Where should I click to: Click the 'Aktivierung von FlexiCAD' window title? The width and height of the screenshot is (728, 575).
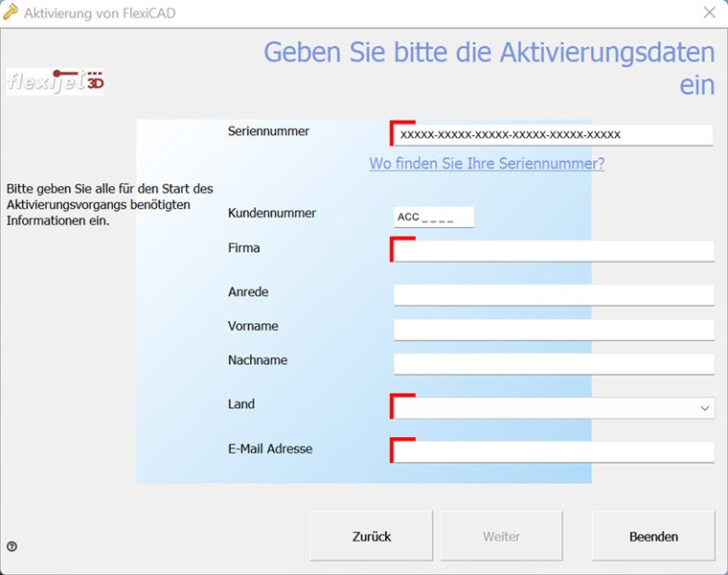coord(100,13)
